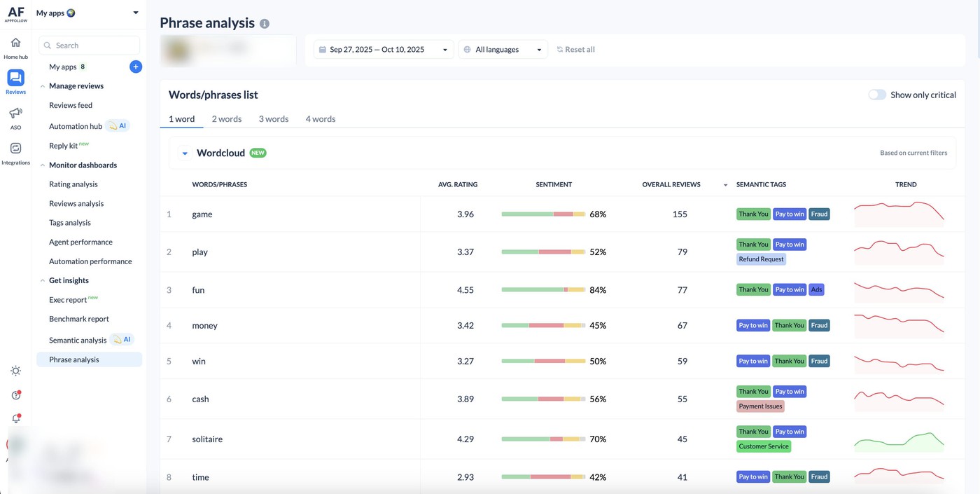Open the ASO megaphone icon

[x=15, y=113]
